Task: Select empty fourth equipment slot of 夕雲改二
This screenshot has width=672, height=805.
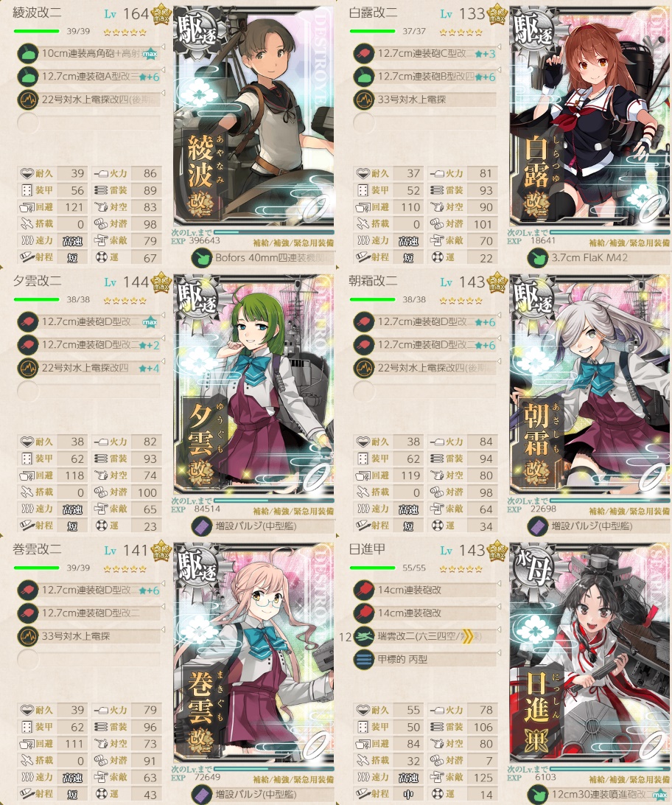Action: [x=90, y=391]
